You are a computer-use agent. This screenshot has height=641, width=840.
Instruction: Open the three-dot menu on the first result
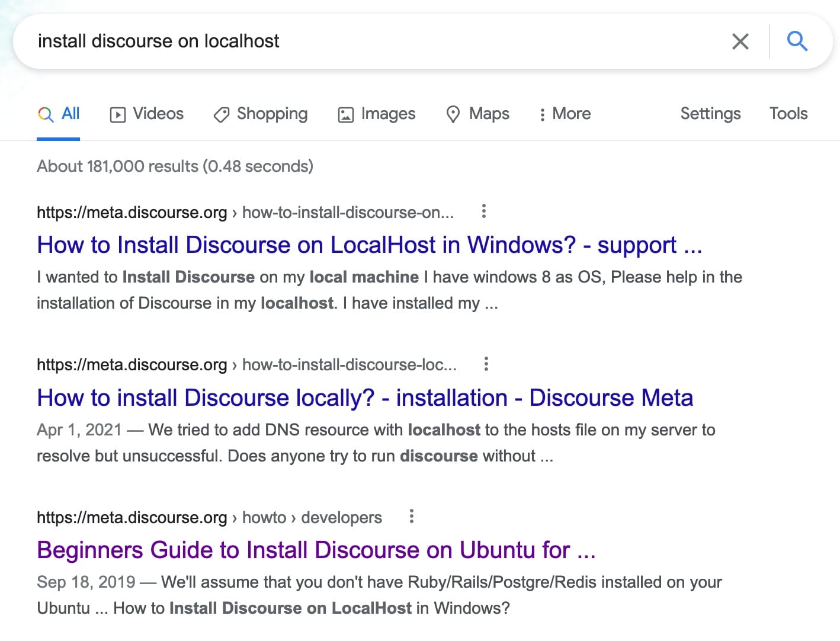(484, 211)
